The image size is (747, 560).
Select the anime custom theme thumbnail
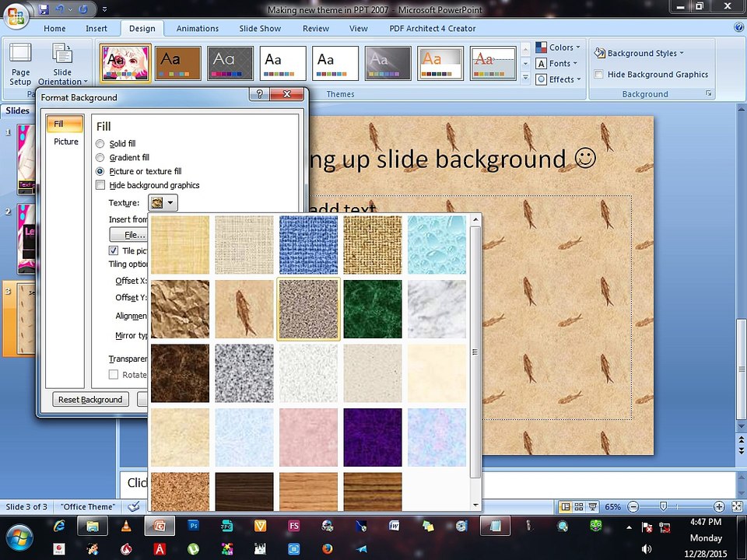[126, 63]
